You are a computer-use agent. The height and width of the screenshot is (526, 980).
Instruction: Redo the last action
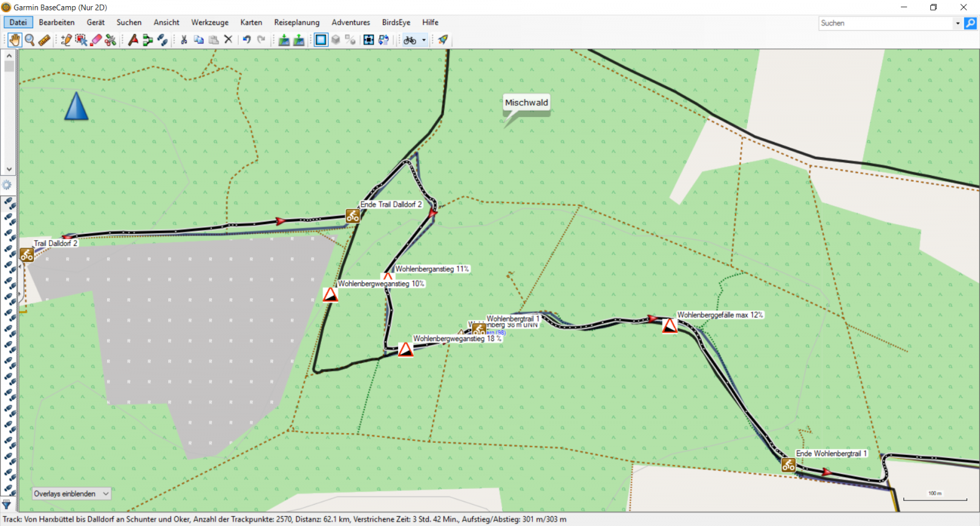262,40
